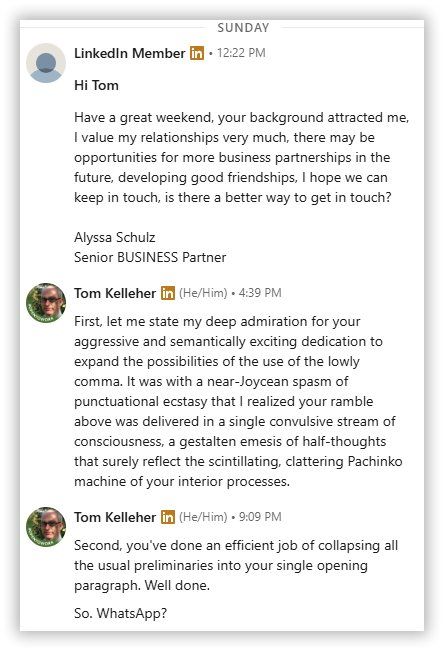Click LinkedIn badge on the 9:09 PM message
This screenshot has height=651, width=444.
(x=168, y=517)
